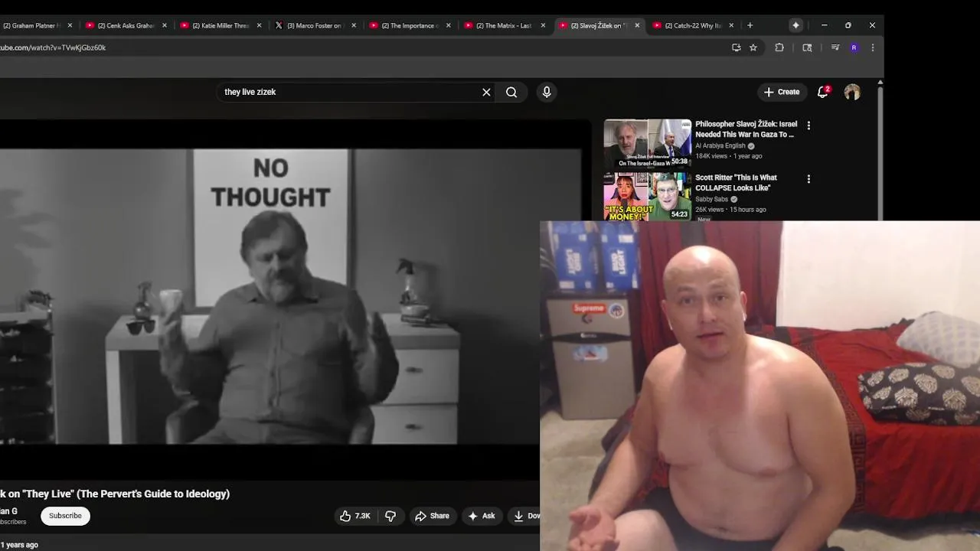980x551 pixels.
Task: Click the Žižek Al Arabiya video thumbnail
Action: point(648,143)
